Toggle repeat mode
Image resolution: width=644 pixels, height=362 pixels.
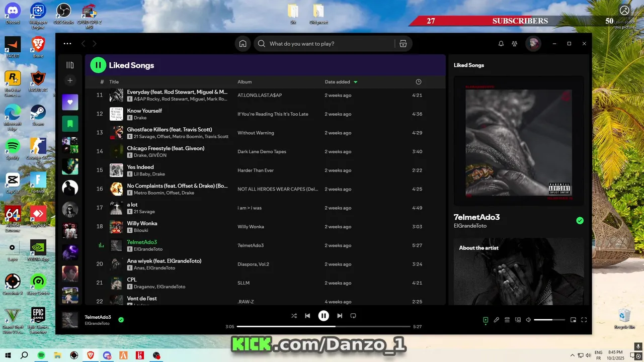coord(353,316)
